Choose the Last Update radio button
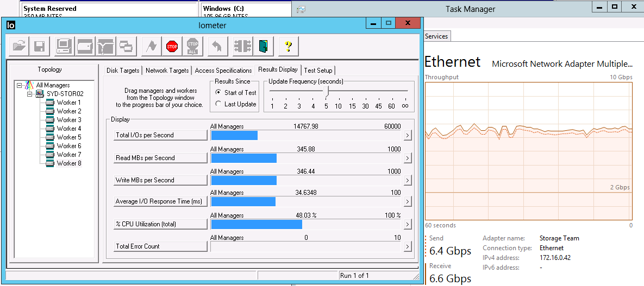This screenshot has width=644, height=286. tap(218, 104)
